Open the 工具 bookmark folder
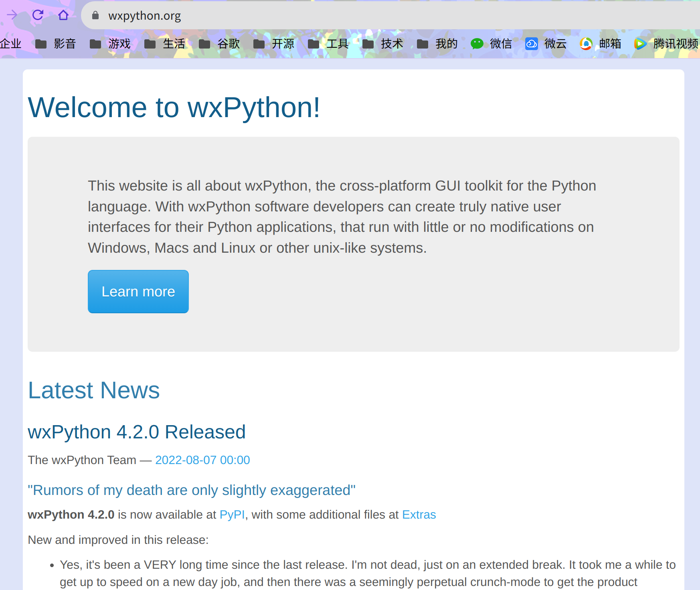This screenshot has height=590, width=700. click(329, 44)
